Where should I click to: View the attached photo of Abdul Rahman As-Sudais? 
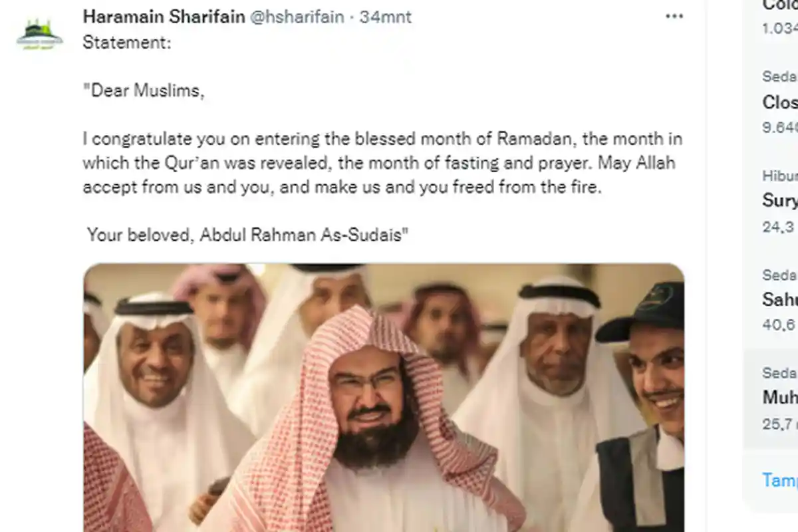(386, 399)
